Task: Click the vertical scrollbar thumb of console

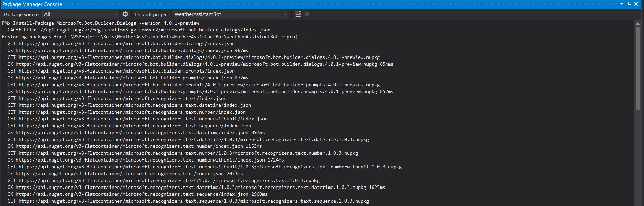Action: 637,68
